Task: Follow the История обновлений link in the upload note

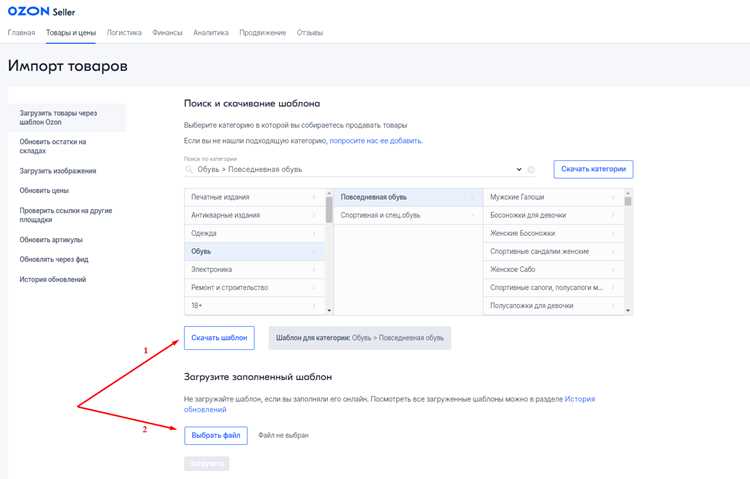Action: coord(580,399)
